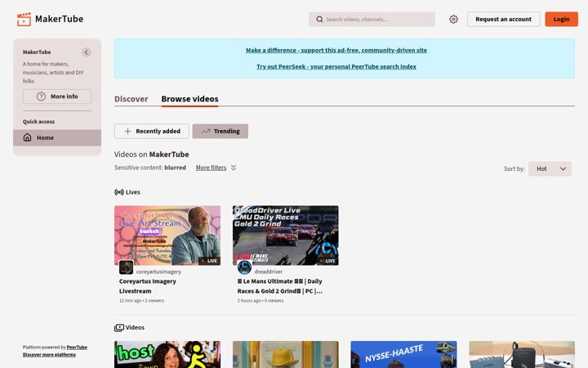Click the Recently added button
This screenshot has width=588, height=368.
point(152,131)
